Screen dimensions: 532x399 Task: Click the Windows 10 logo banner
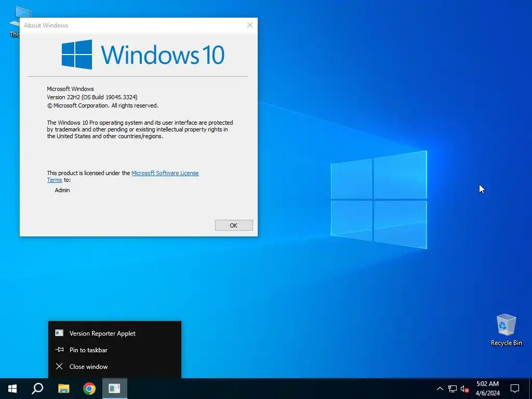pos(143,54)
